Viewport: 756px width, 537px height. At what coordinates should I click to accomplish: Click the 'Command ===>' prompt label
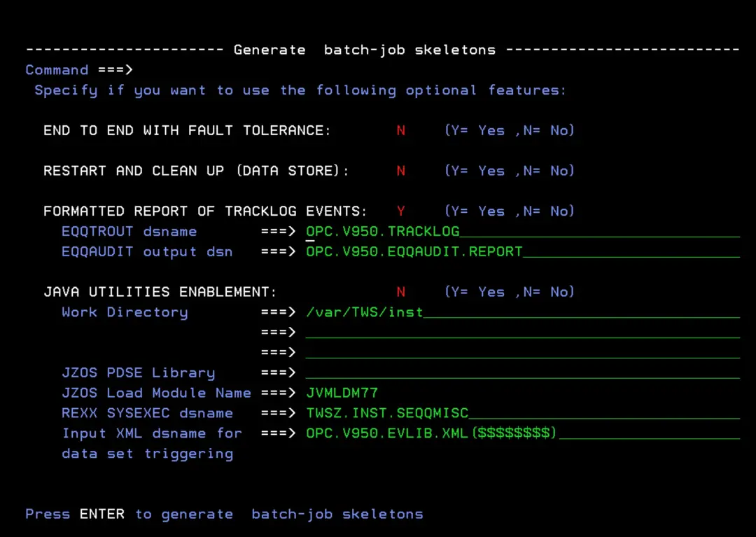pos(78,70)
